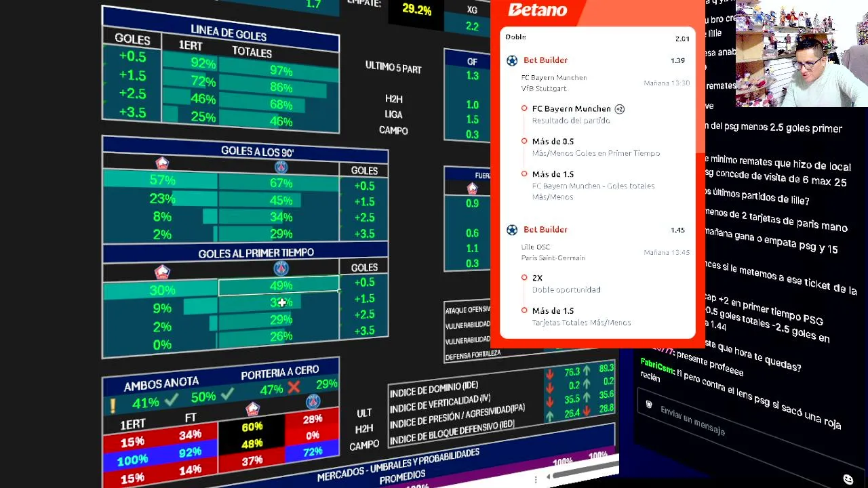Screen dimensions: 868x488
Task: Click the Lille crest in Goles a los 90' panel
Action: coord(161,163)
